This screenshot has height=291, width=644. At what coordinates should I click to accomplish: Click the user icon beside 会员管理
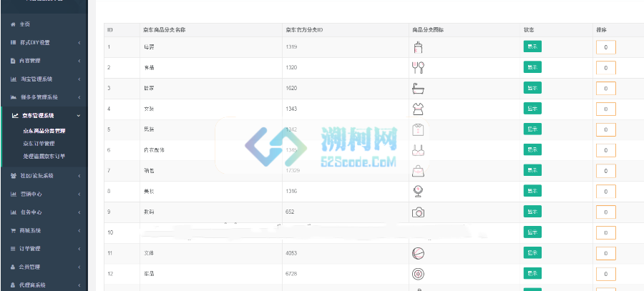(x=13, y=267)
